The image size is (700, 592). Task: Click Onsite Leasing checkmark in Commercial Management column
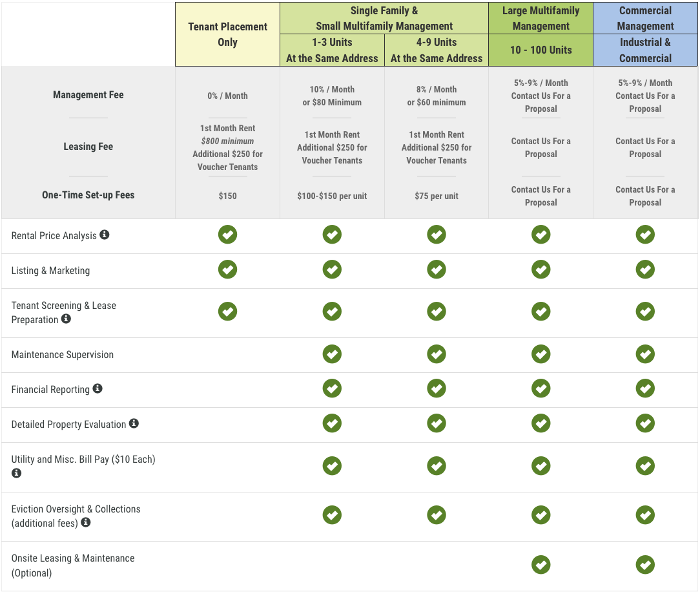coord(645,564)
